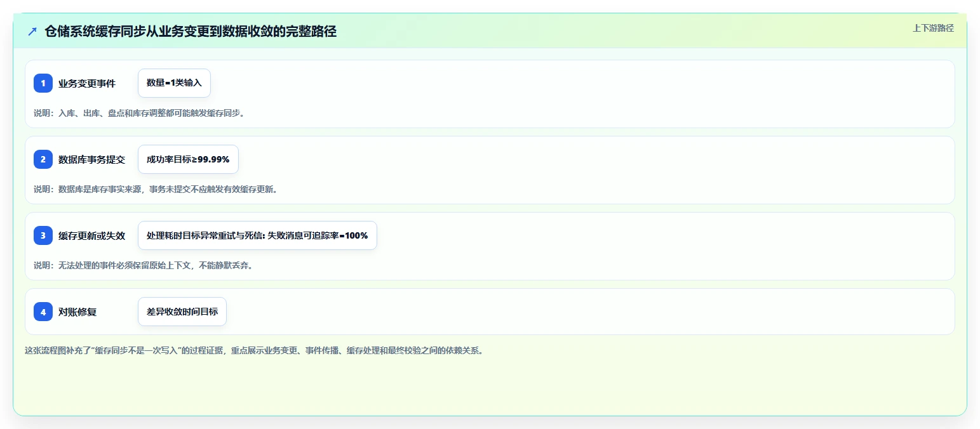Click the 对账修复 step title
Viewport: 980px width, 429px height.
coord(77,312)
